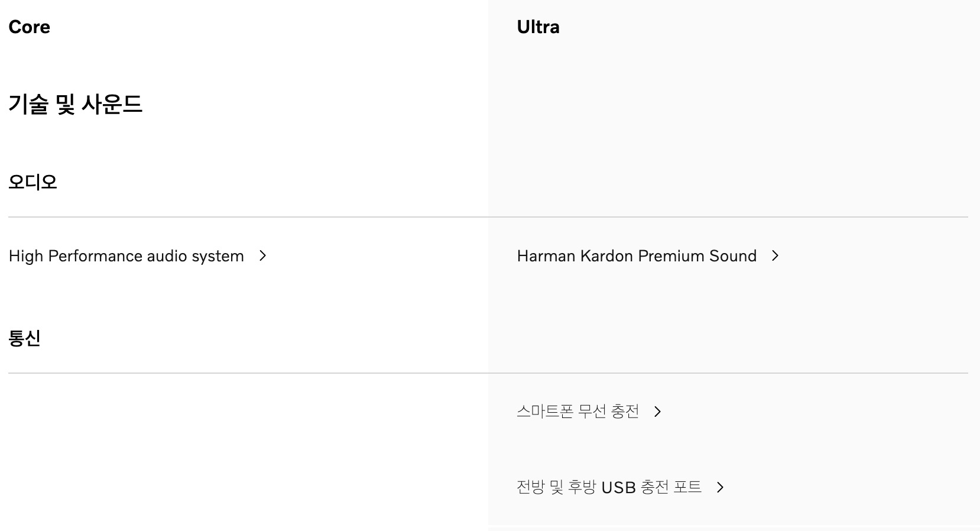Select the Ultra trim heading
The image size is (980, 531).
tap(538, 27)
